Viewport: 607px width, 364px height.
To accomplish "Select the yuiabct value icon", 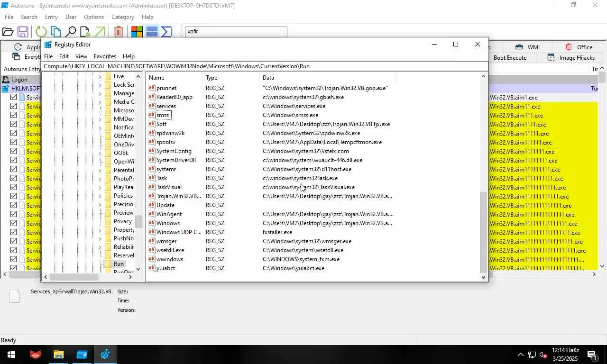I will (x=152, y=268).
